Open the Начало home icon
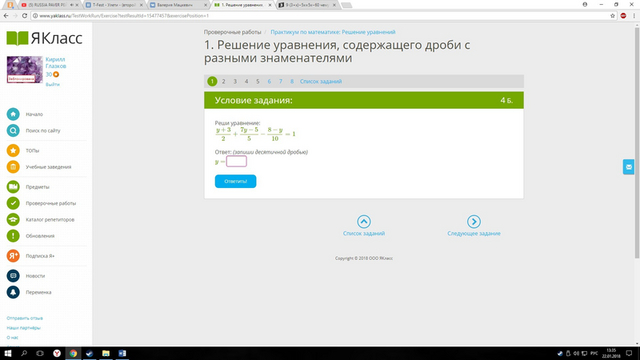The width and height of the screenshot is (640, 360). (13, 114)
